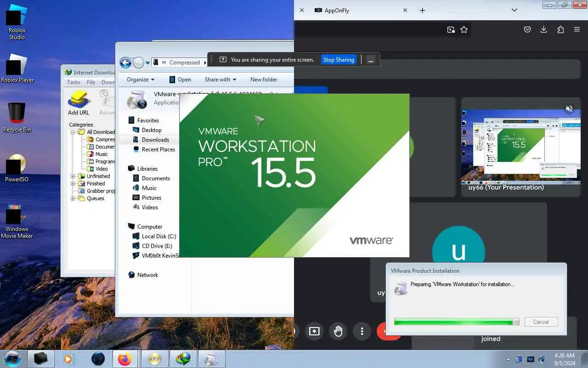
Task: Click New folder in the Explorer toolbar
Action: tap(264, 80)
